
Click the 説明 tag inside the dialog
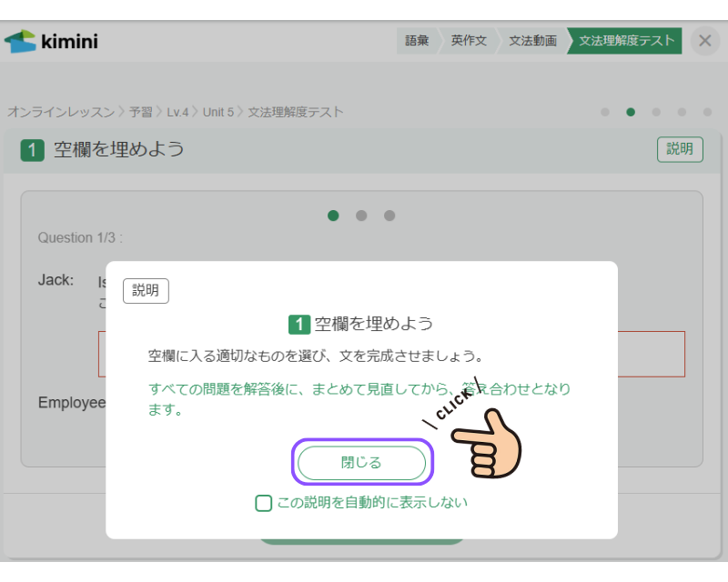tap(146, 291)
